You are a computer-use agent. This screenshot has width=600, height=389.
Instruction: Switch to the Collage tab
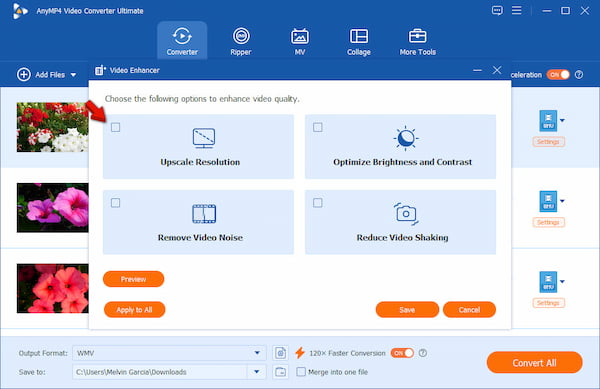[x=359, y=41]
